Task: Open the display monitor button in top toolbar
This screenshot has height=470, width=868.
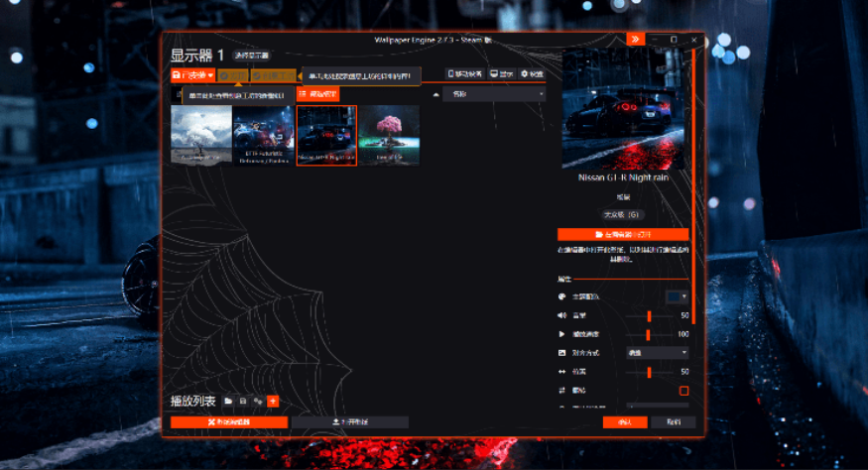Action: [x=502, y=73]
